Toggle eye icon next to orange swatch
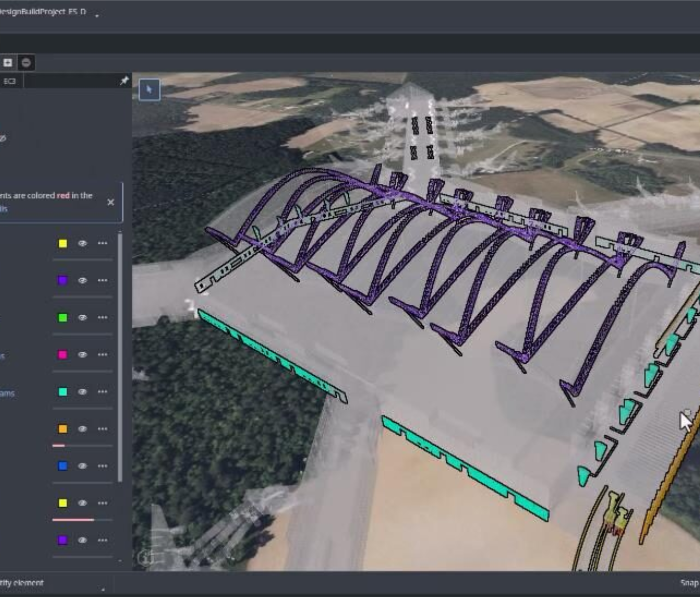This screenshot has width=700, height=597. (x=82, y=429)
